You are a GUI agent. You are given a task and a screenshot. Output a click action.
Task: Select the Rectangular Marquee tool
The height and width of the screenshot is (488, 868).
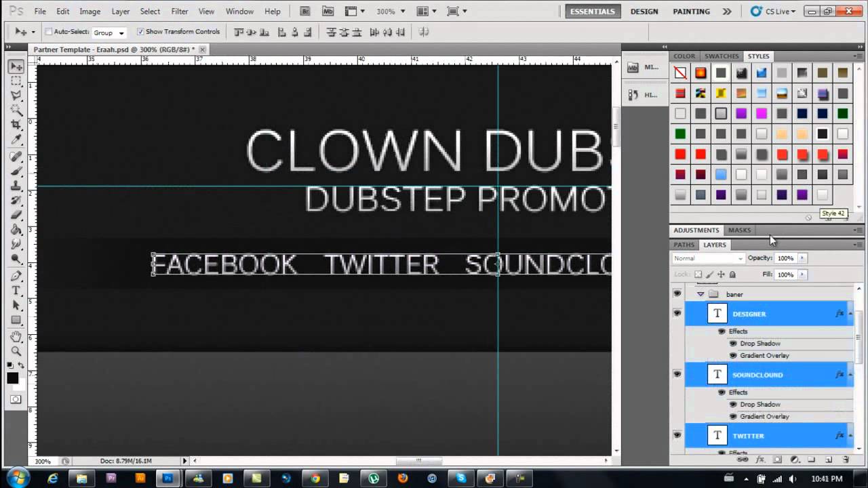[16, 81]
